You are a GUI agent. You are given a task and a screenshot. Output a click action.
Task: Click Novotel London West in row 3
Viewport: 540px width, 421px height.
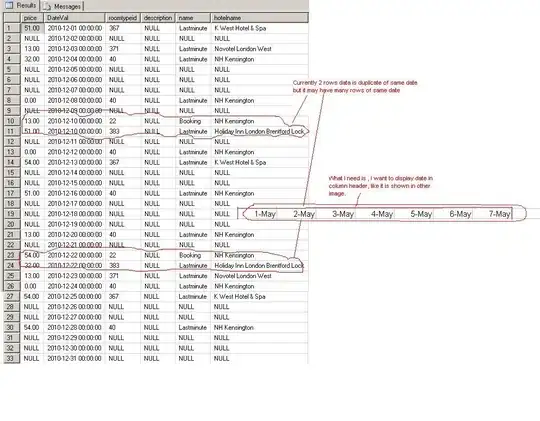(x=243, y=49)
